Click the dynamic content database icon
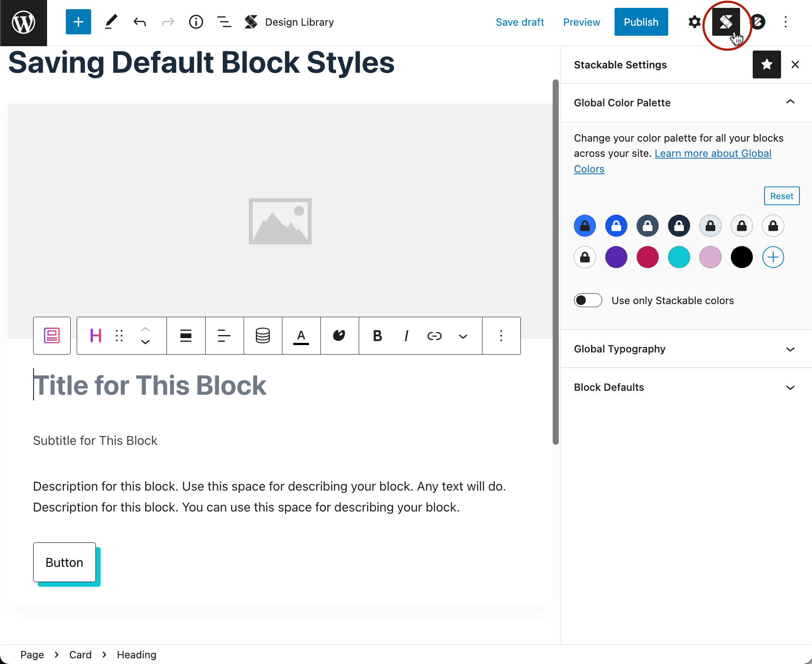 pos(263,335)
